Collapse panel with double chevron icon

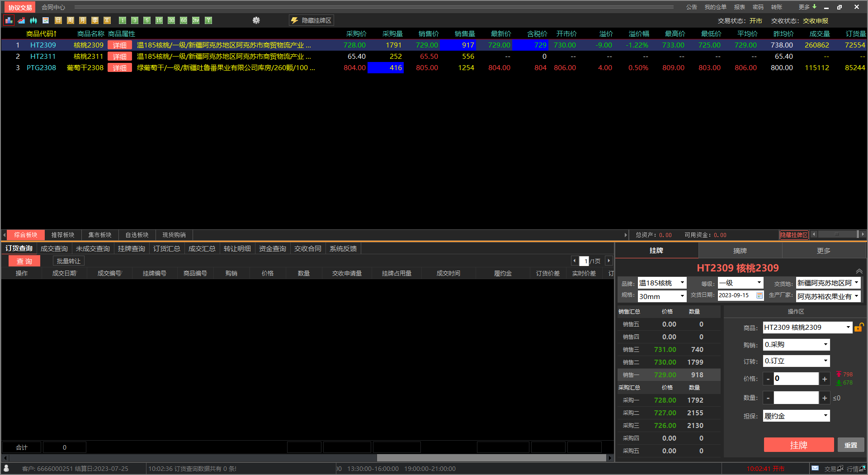coord(859,271)
